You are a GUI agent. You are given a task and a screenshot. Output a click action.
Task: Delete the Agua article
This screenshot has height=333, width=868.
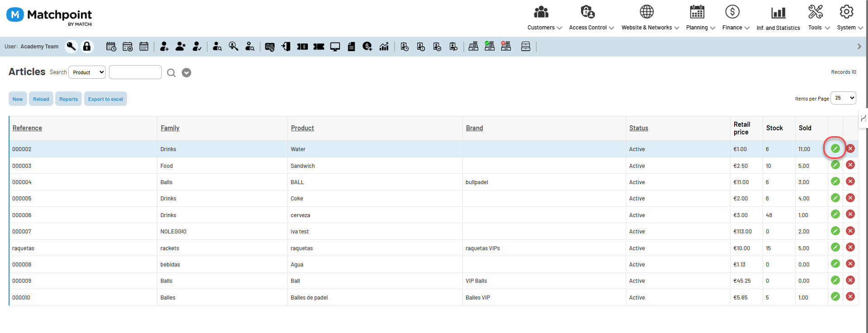click(850, 264)
